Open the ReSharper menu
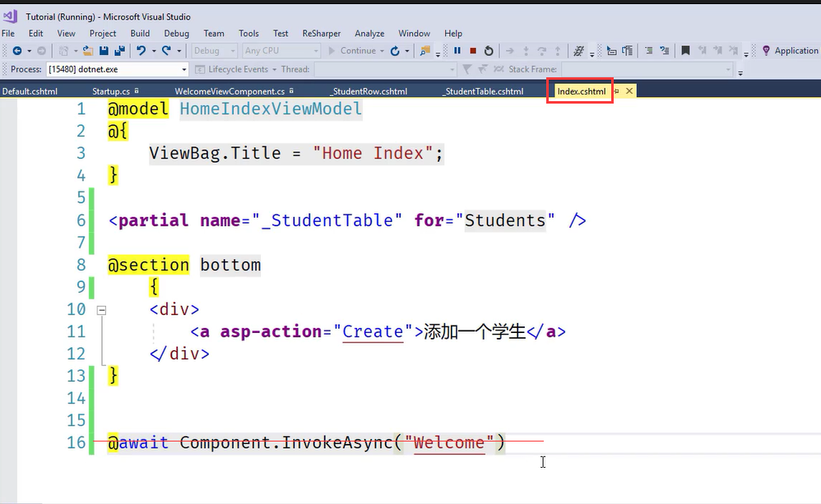 pyautogui.click(x=322, y=34)
